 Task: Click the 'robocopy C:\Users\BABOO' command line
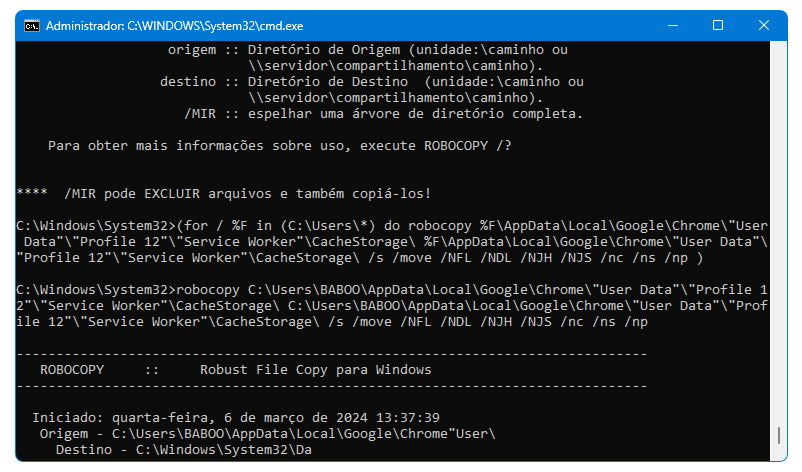(x=392, y=306)
